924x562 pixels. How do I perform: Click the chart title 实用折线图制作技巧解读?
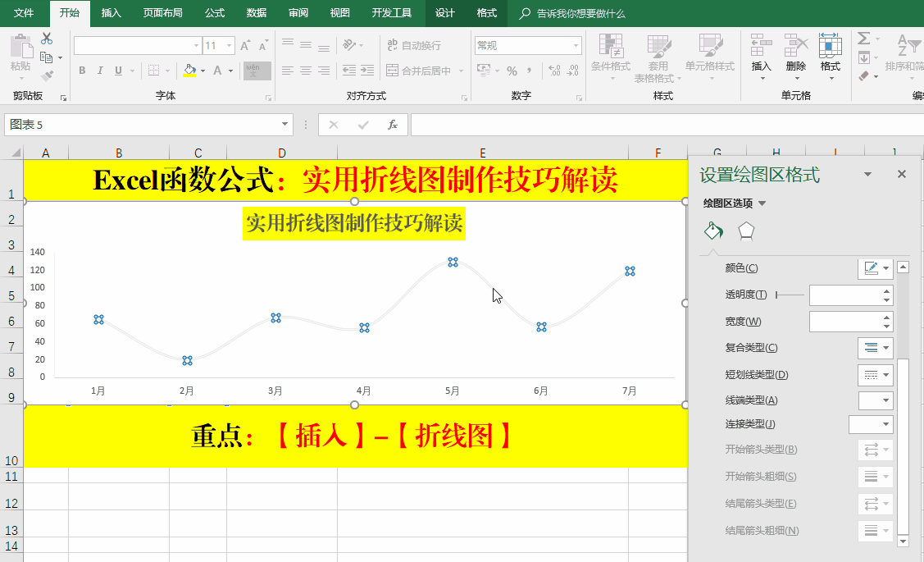click(354, 223)
